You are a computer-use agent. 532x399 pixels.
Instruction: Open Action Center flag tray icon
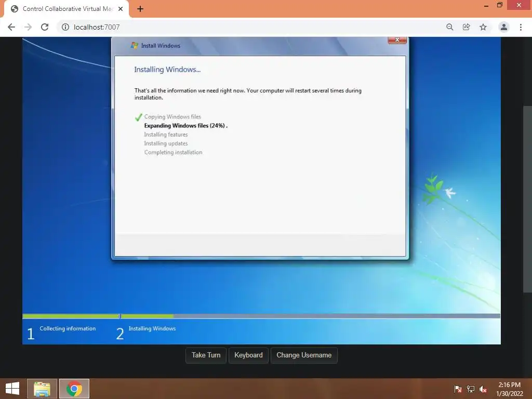click(458, 389)
